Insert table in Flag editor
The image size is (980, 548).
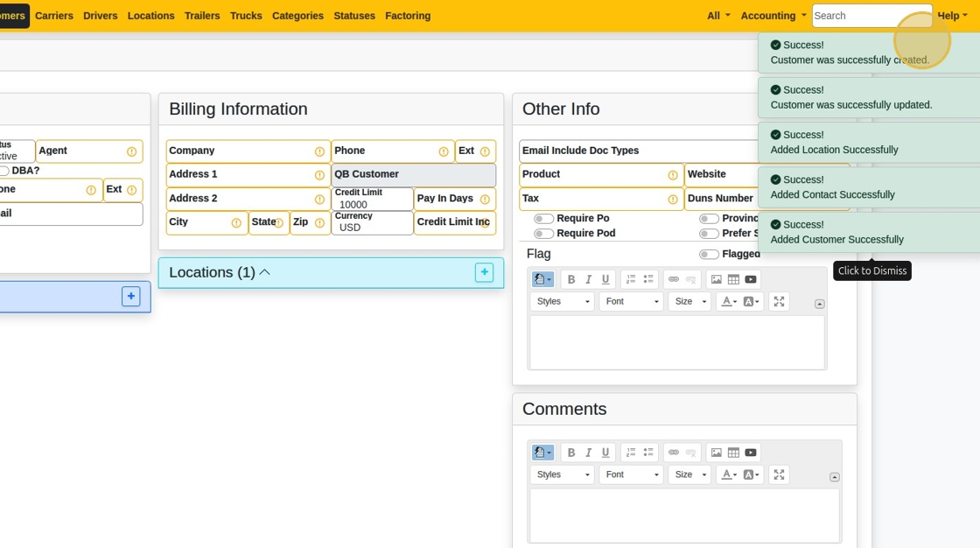tap(733, 280)
